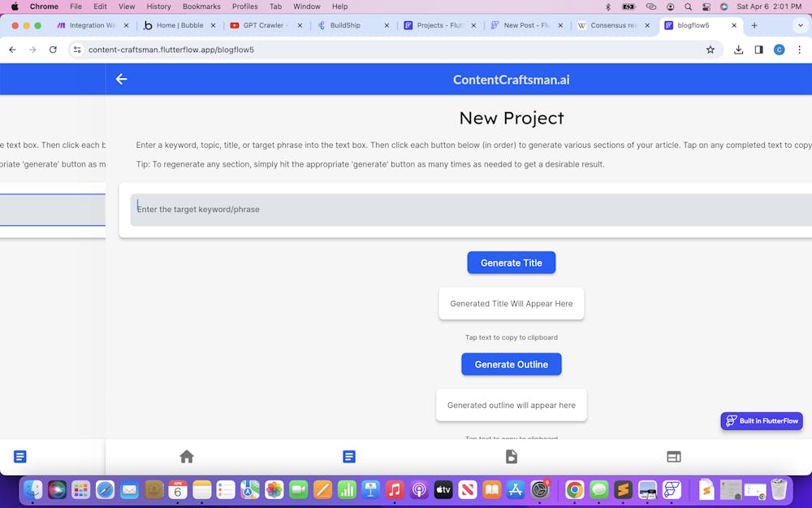The width and height of the screenshot is (812, 508).
Task: Open the Profiles menu
Action: [x=245, y=7]
